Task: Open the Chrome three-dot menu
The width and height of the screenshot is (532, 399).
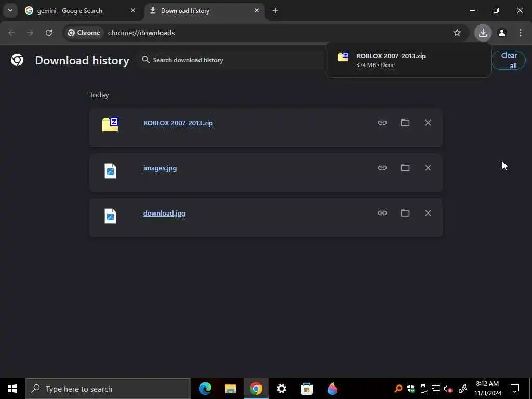Action: pos(521,33)
